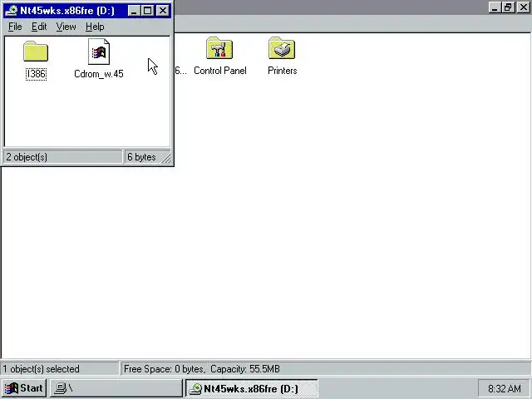Click Nt45wks.x86fre (D:) taskbar button
532x399 pixels.
[251, 388]
